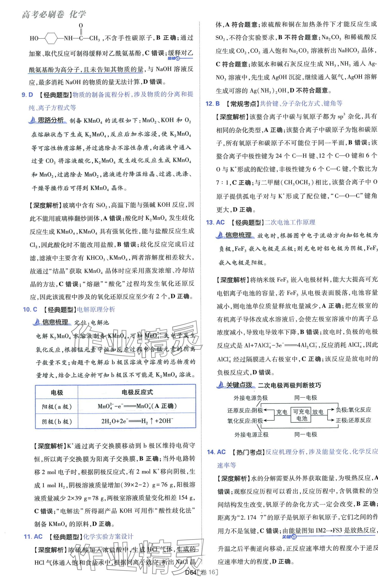Screen dimensions: 378x588
Task: Click the blue 易错点 tag
Action: pos(174,59)
